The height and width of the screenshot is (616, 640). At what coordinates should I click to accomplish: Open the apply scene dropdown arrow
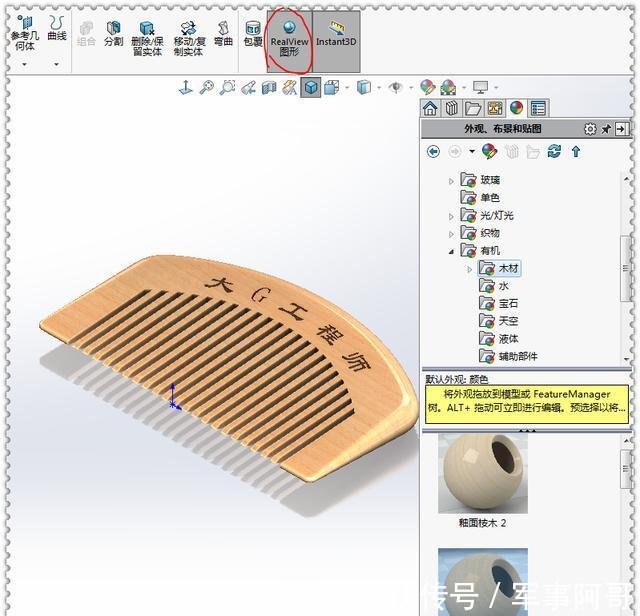(464, 87)
